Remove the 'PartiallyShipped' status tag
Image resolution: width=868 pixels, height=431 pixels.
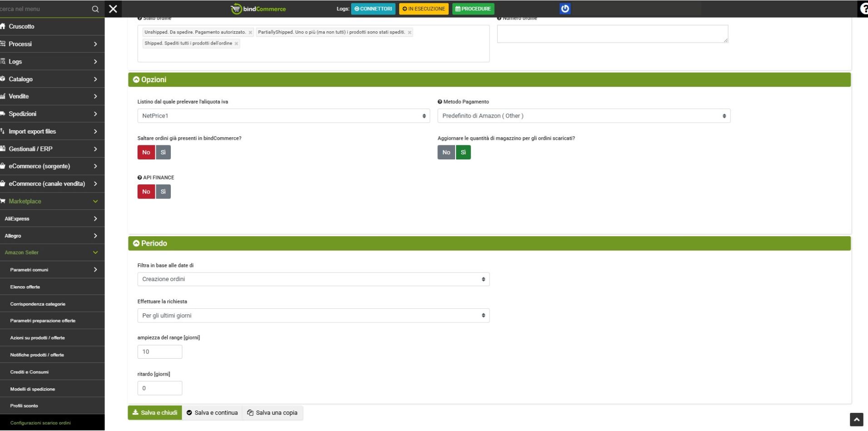tap(409, 33)
